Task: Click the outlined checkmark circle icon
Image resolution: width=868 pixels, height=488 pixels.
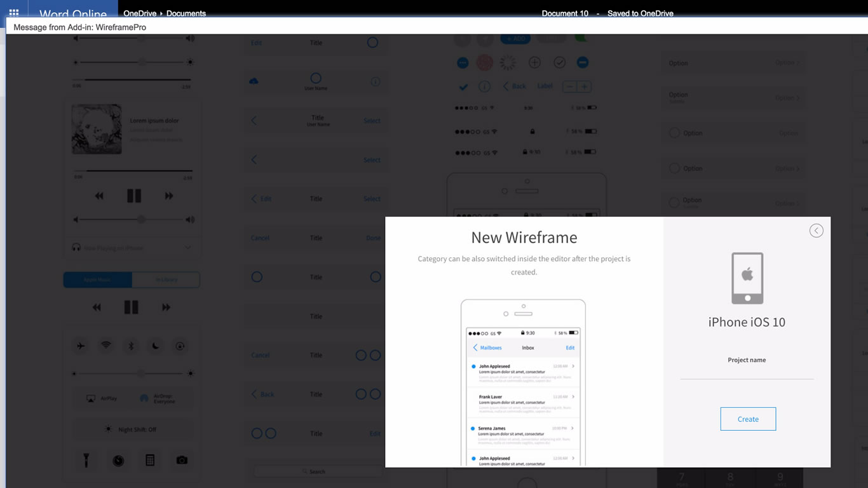Action: pos(560,62)
